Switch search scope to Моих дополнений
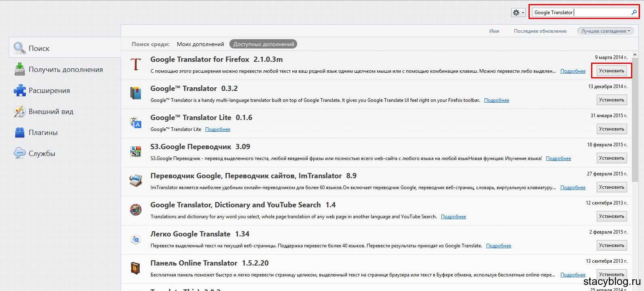 [200, 44]
